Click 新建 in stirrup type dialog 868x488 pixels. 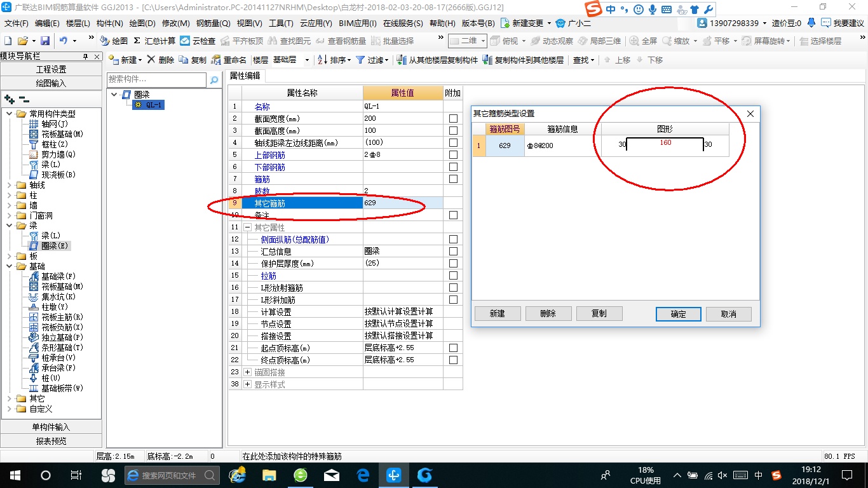[x=498, y=313]
